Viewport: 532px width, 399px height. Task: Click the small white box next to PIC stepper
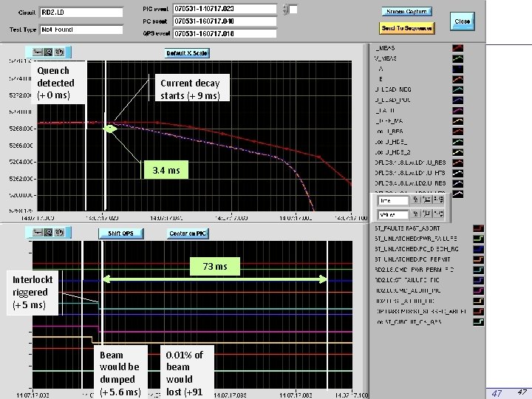[x=293, y=9]
